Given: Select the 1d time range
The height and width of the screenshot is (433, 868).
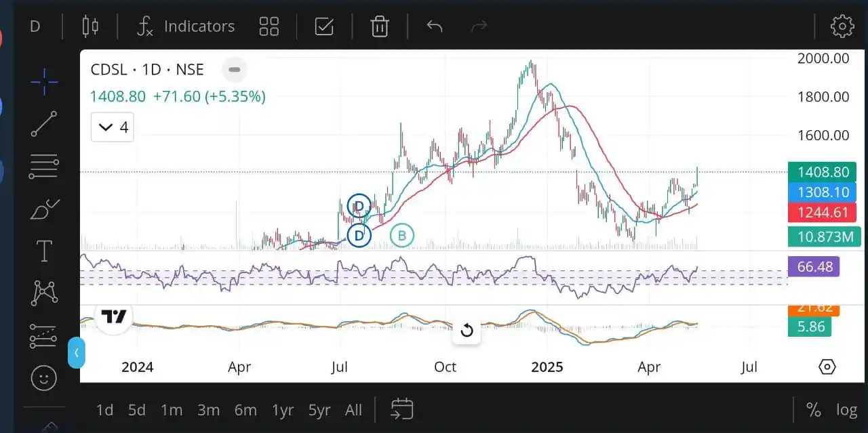Looking at the screenshot, I should 104,410.
